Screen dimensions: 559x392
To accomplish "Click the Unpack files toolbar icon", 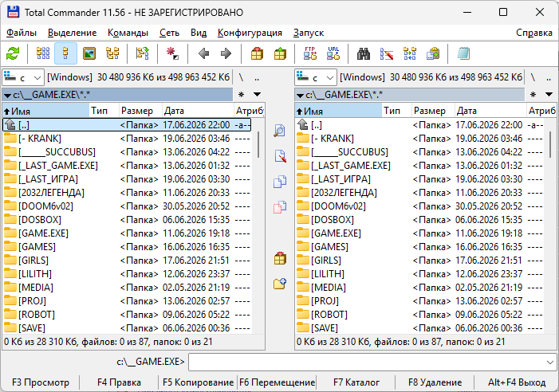I will pos(280,53).
